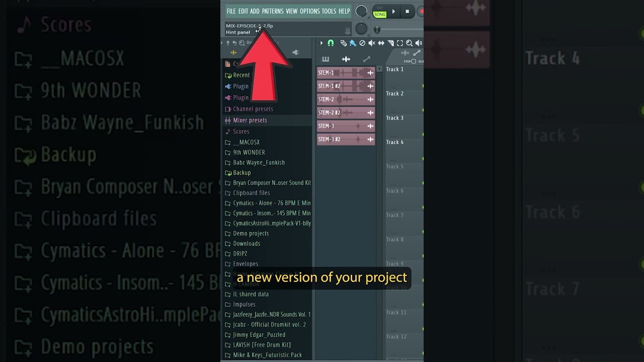Image resolution: width=644 pixels, height=362 pixels.
Task: Click the STEM-3 #2 clip waveform icon
Action: (x=370, y=139)
